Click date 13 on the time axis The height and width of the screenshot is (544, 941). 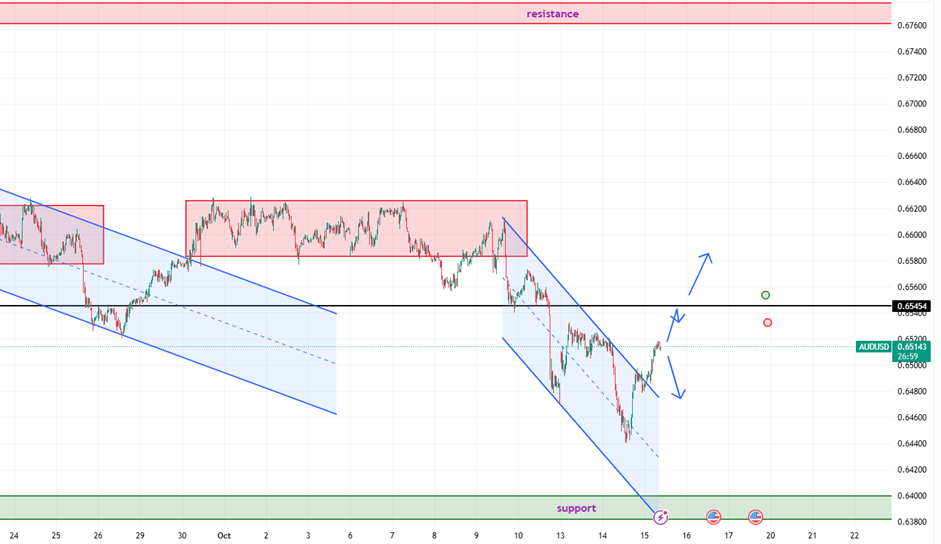click(x=561, y=536)
